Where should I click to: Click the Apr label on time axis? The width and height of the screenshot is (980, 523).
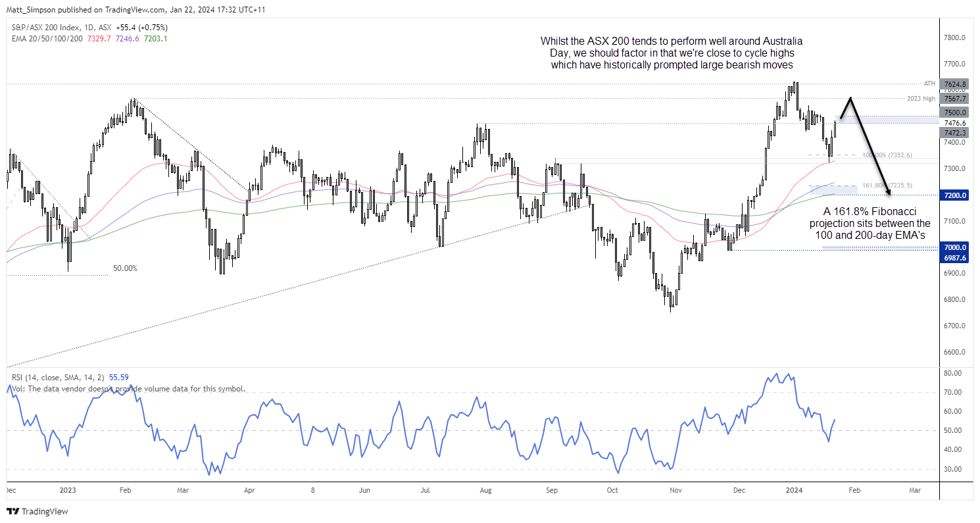pos(249,490)
